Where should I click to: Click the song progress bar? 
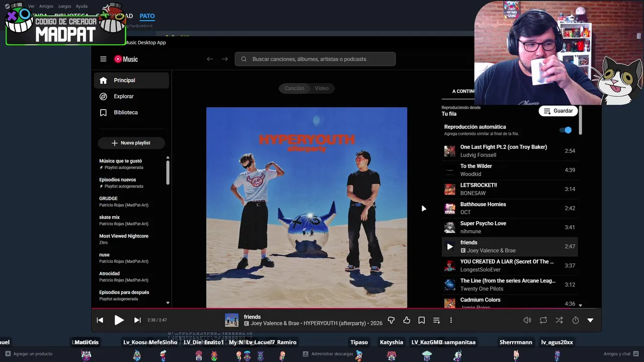click(346, 308)
